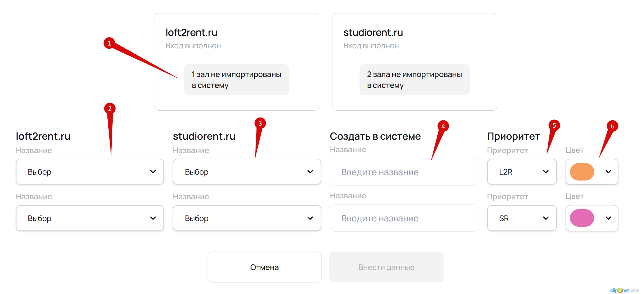Open first studiorent.ru Выбор dropdown
This screenshot has width=644, height=294.
tap(247, 171)
